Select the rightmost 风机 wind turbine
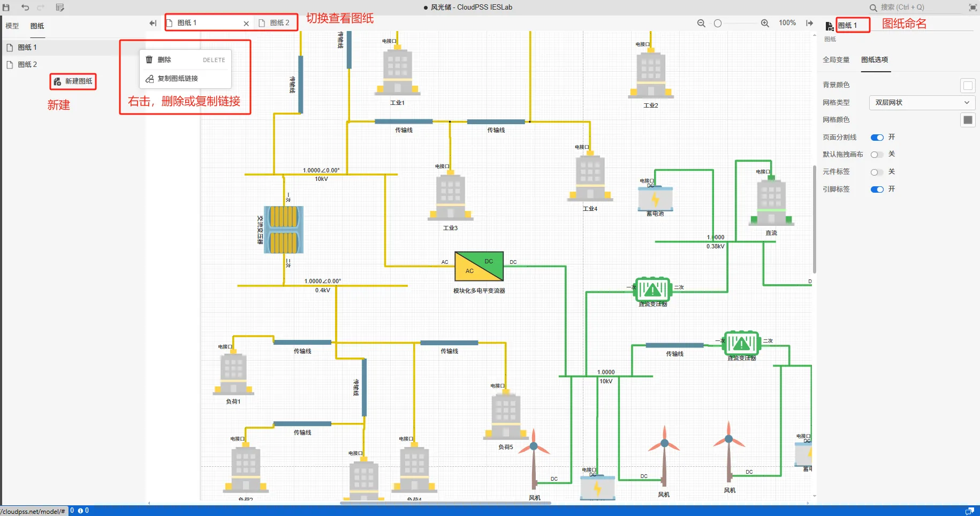Screen dimensions: 980x516 [x=728, y=452]
